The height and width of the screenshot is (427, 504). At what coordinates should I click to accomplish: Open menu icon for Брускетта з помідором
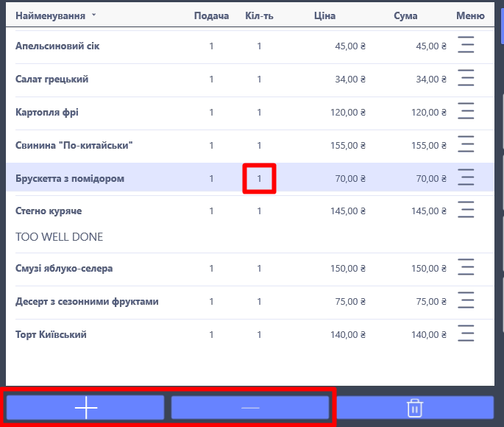[x=466, y=178]
